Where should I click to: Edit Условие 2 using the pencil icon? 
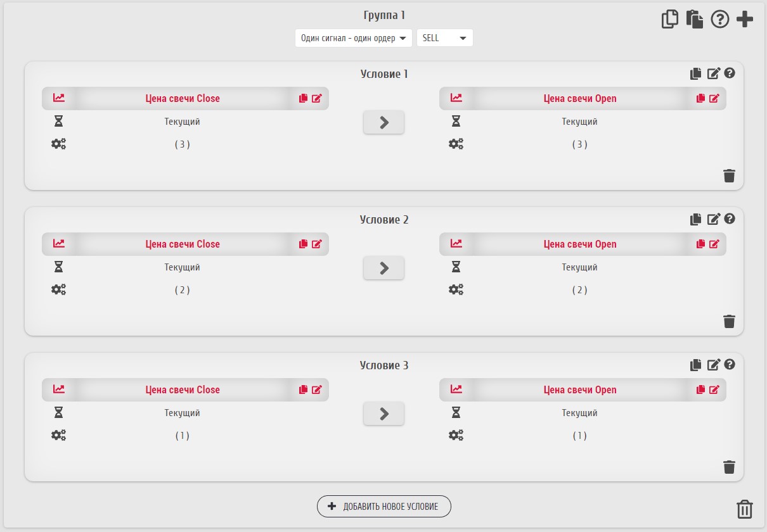[x=714, y=219]
